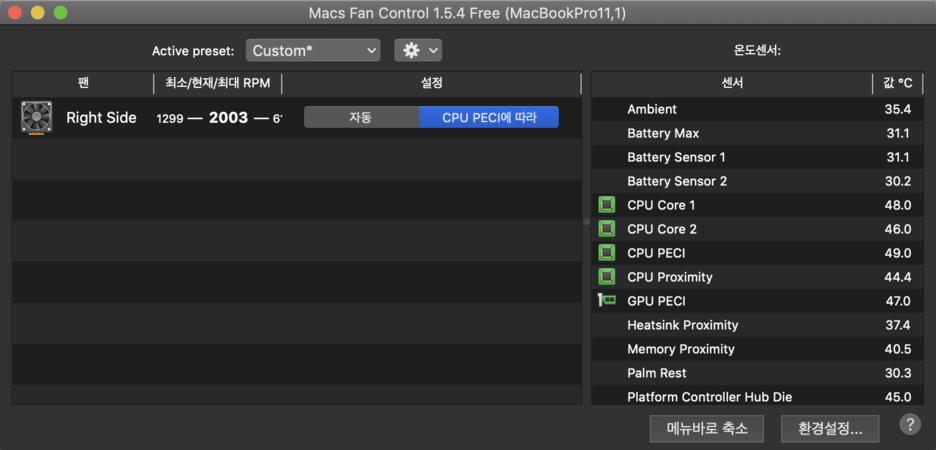Click the panel splitter handle dot

[586, 221]
